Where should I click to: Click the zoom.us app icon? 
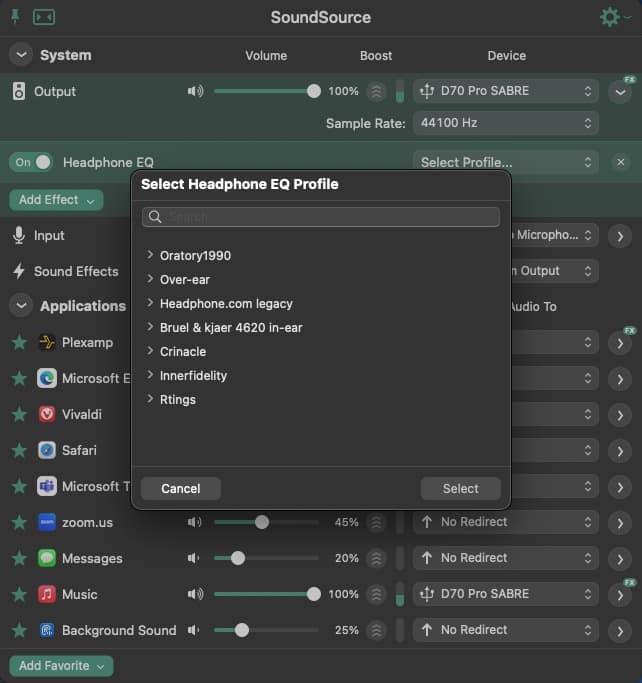pos(47,522)
